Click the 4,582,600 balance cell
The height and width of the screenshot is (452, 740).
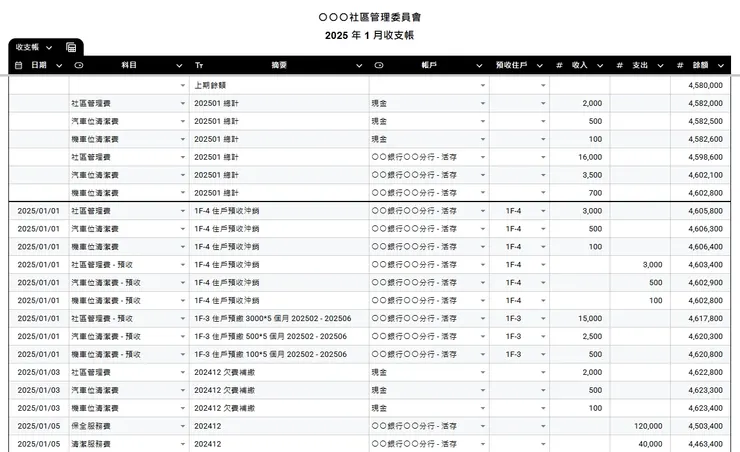(700, 139)
